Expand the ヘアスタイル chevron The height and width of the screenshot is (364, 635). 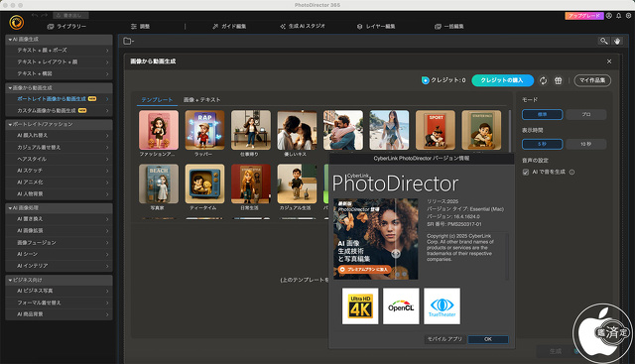107,159
